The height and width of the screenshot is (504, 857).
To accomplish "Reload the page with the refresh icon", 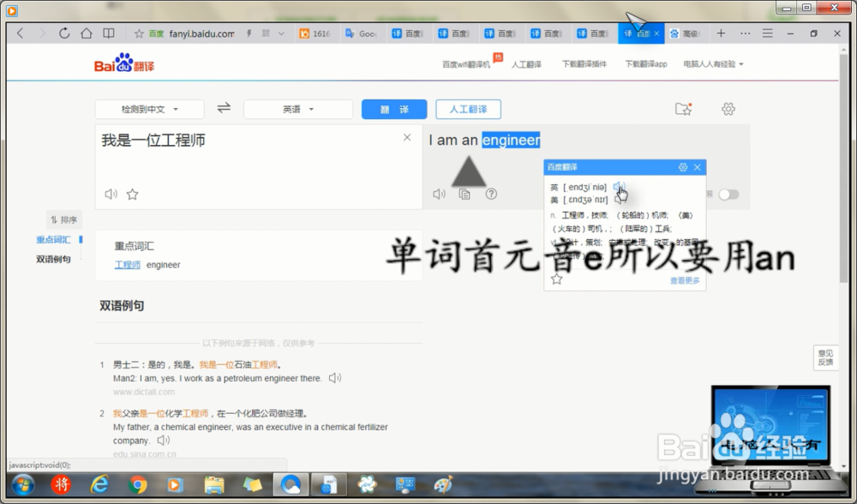I will coord(64,33).
